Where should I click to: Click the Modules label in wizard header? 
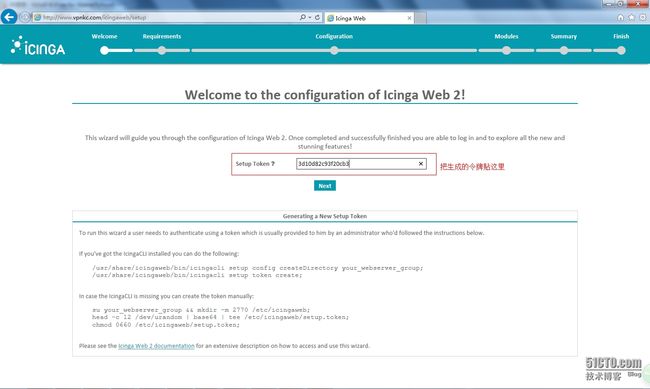click(x=506, y=36)
